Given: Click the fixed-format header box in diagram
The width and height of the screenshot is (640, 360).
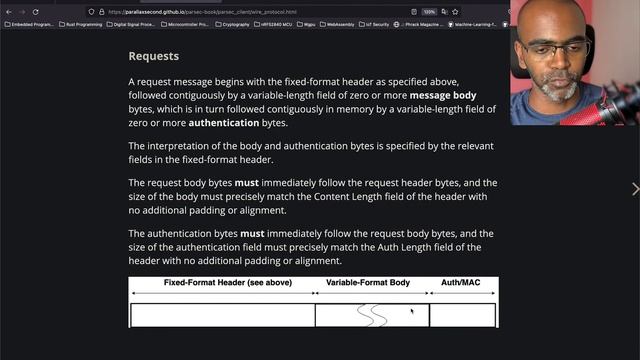Looking at the screenshot, I should point(223,315).
